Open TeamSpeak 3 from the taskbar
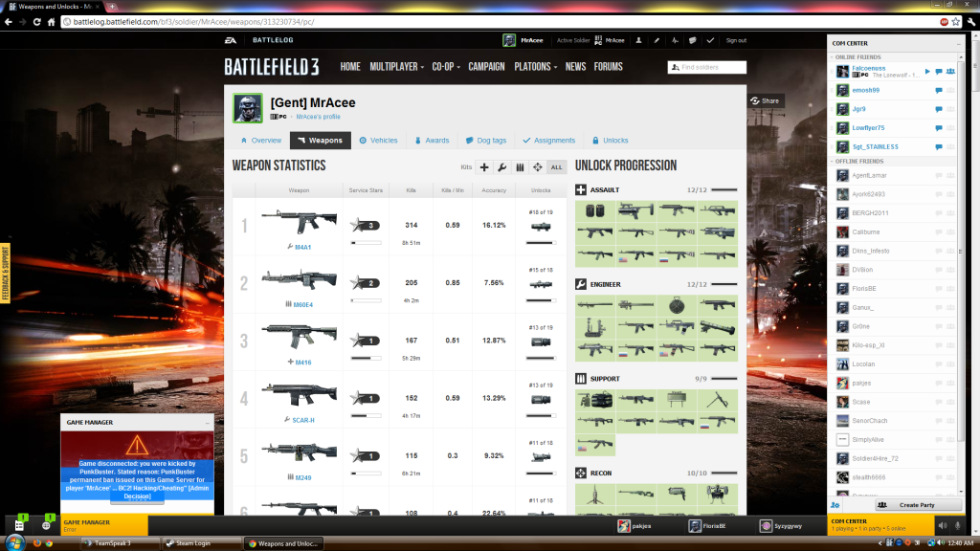Viewport: 980px width, 551px height. (120, 543)
